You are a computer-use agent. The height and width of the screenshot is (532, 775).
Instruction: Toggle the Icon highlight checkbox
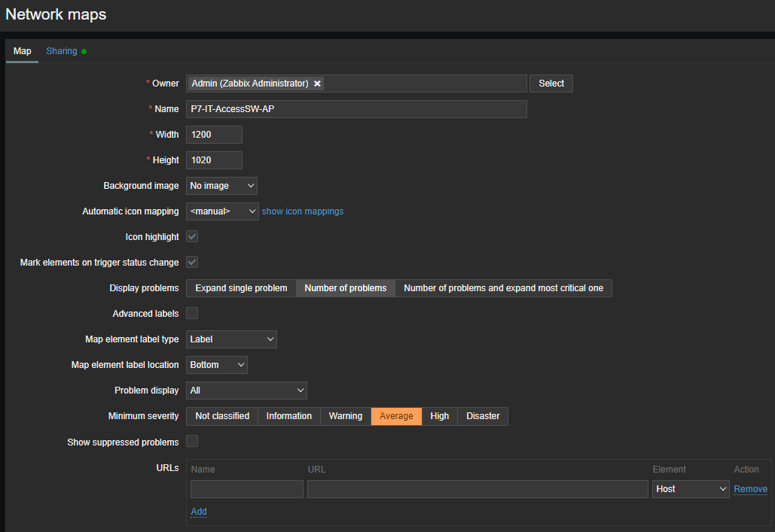[192, 237]
